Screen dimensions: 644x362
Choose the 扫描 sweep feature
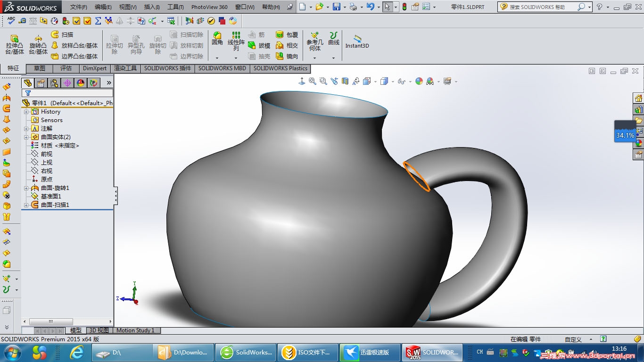pos(62,34)
